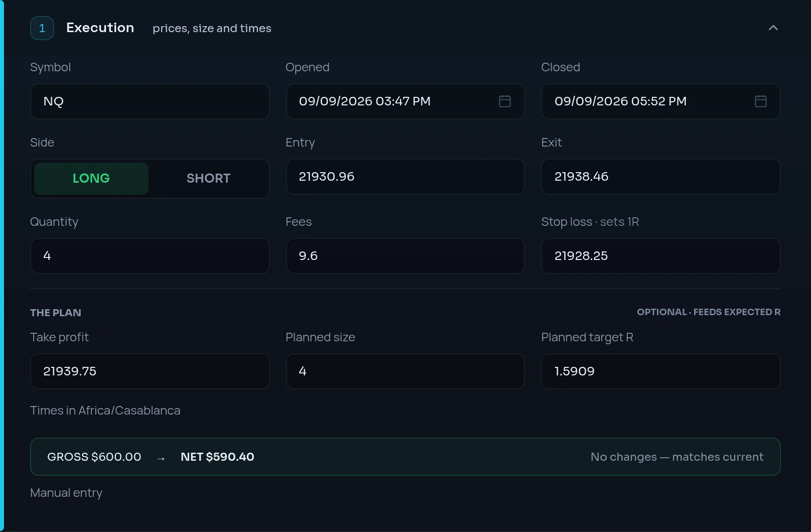
Task: Click the 'Stop loss · sets 1R' label
Action: [x=590, y=222]
